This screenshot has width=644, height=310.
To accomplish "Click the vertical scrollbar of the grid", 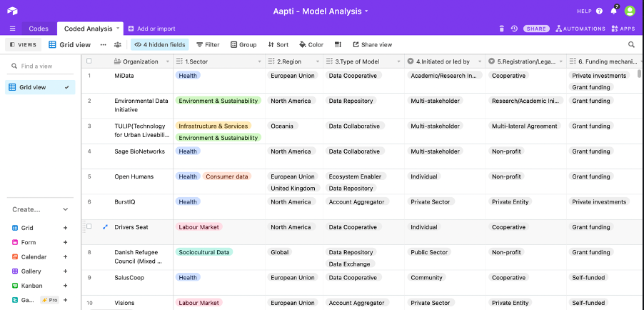I will pos(639,74).
